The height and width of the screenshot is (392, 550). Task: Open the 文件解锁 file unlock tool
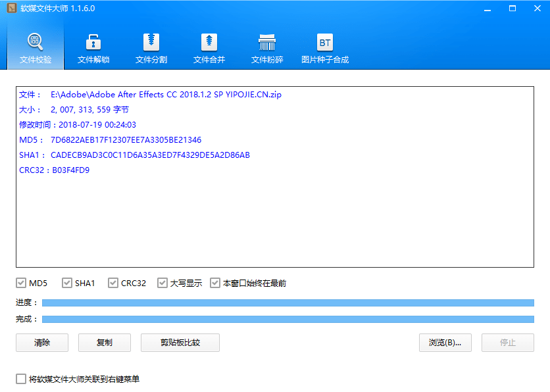(93, 47)
